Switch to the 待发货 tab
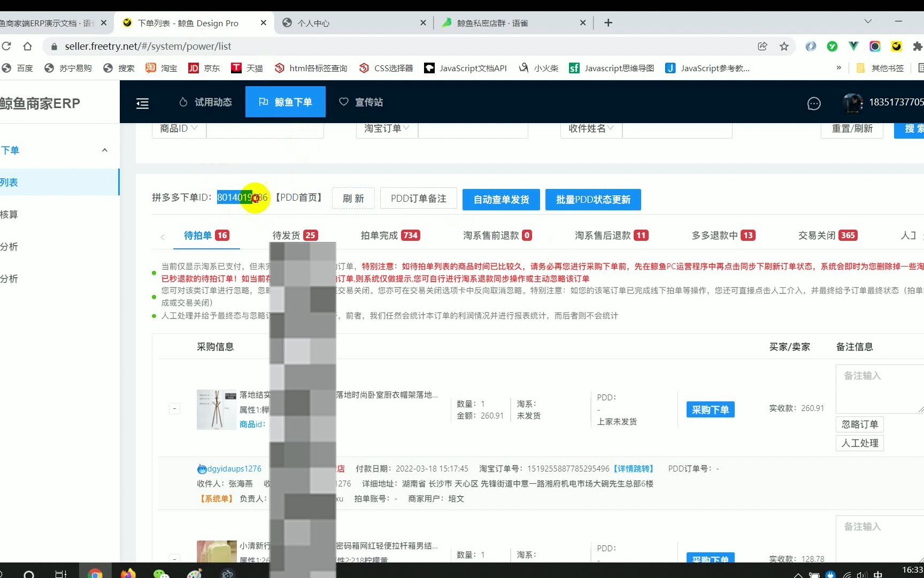 [295, 235]
